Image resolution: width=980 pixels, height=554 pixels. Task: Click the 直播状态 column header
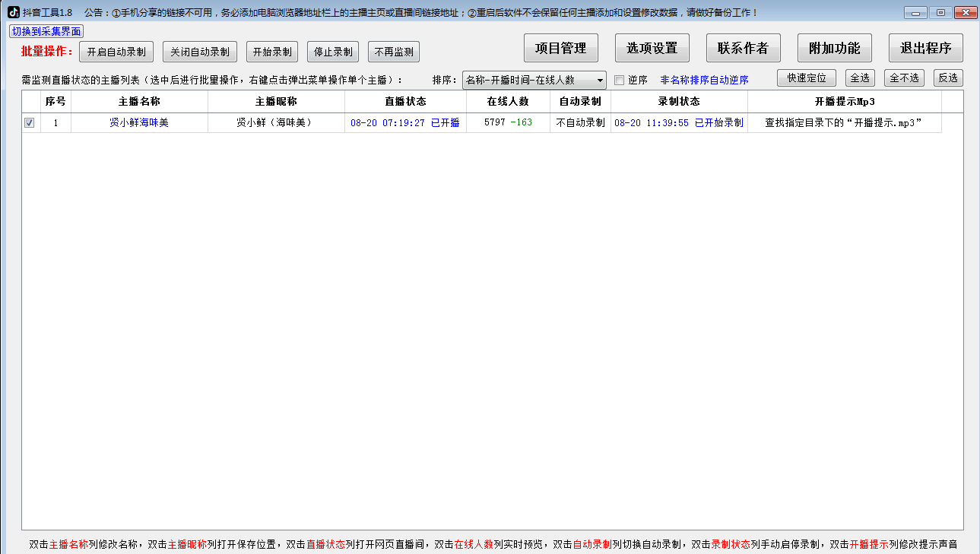click(405, 101)
